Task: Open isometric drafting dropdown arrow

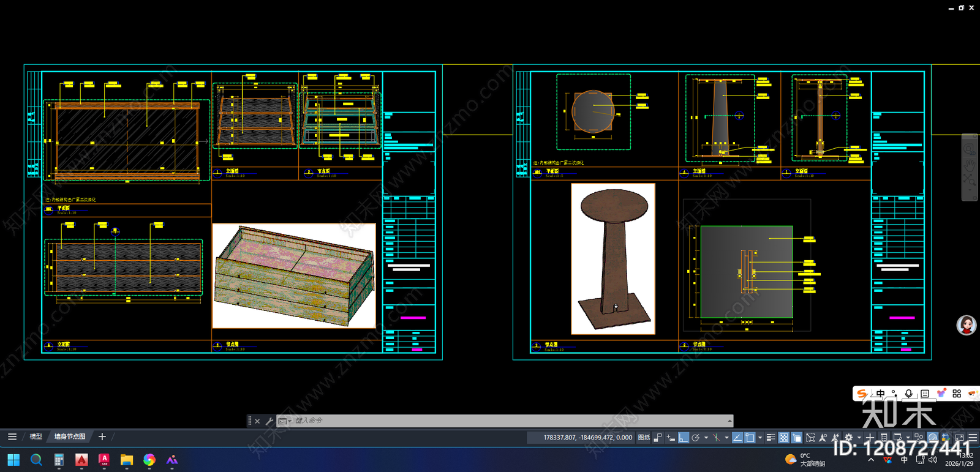Action: pyautogui.click(x=726, y=437)
